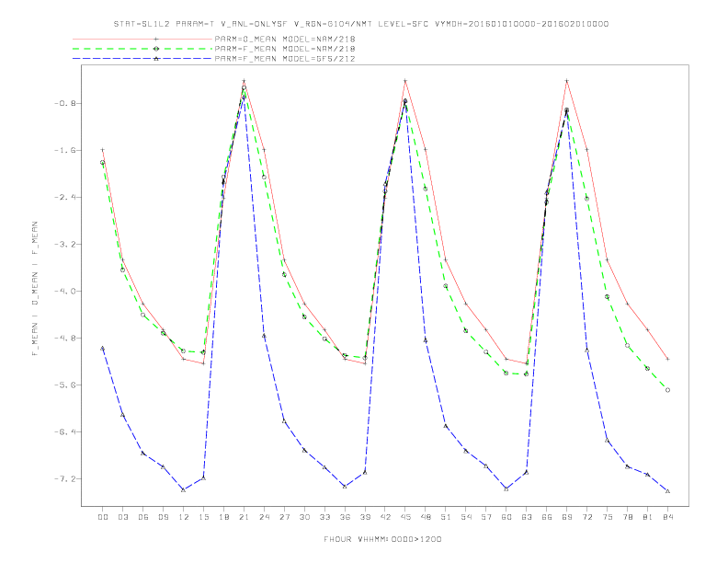Click x-axis tick label 45
Screen dimensions: 728x563
click(x=405, y=517)
